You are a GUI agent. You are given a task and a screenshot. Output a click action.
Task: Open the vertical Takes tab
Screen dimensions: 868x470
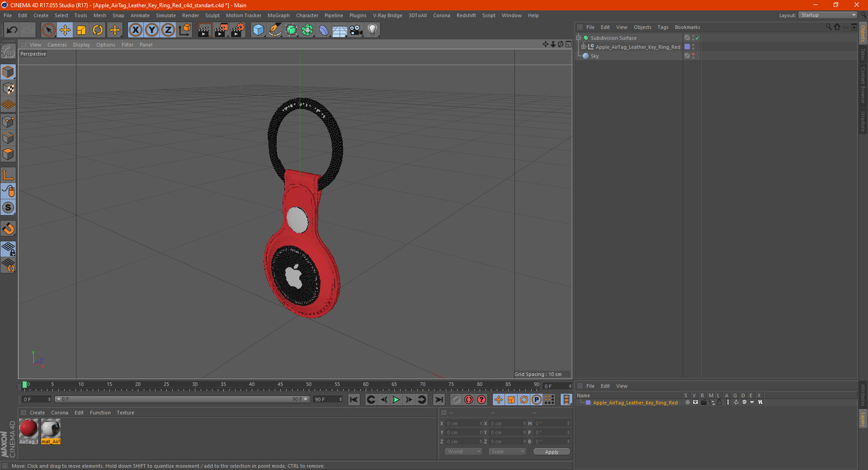click(863, 54)
